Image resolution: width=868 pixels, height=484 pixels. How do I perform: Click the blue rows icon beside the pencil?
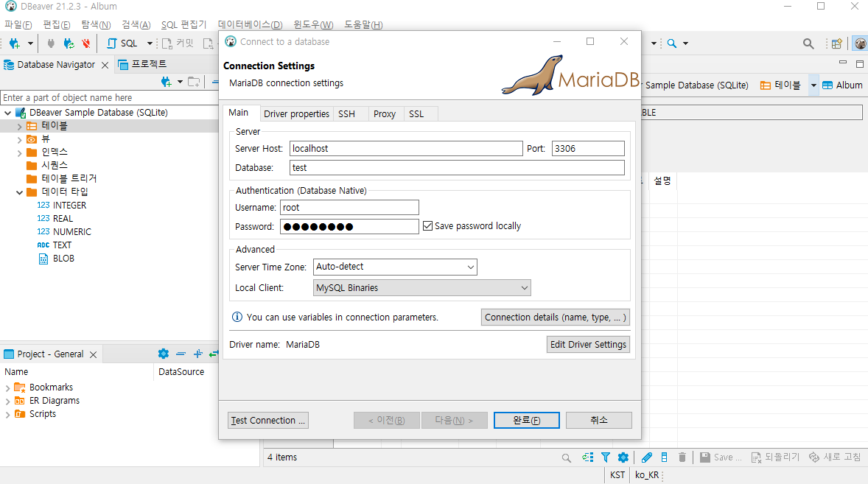click(665, 457)
